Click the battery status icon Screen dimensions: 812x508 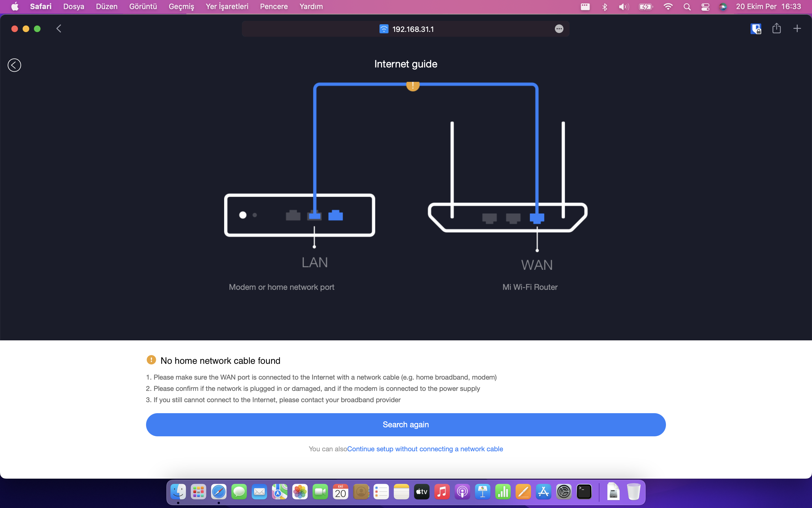(646, 7)
